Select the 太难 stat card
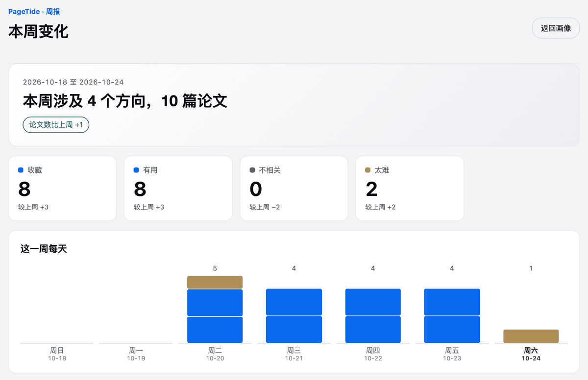 click(409, 189)
